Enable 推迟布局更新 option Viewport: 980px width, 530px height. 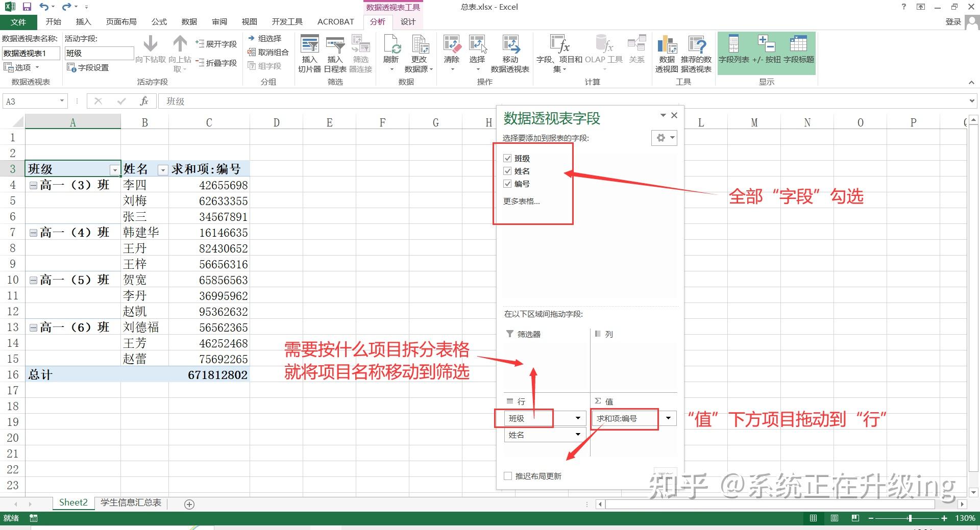pos(508,475)
